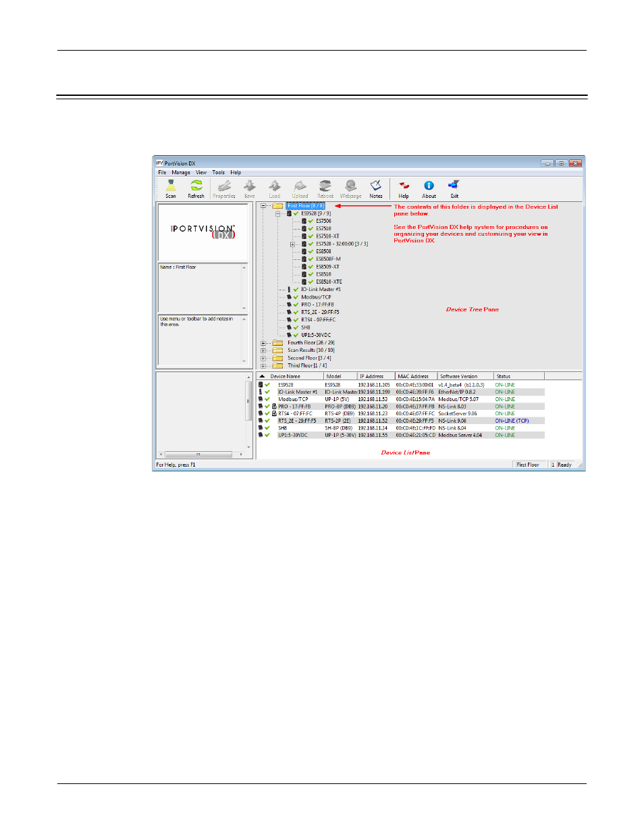644x834 pixels.
Task: Expand the Second Floor folder
Action: pyautogui.click(x=263, y=358)
